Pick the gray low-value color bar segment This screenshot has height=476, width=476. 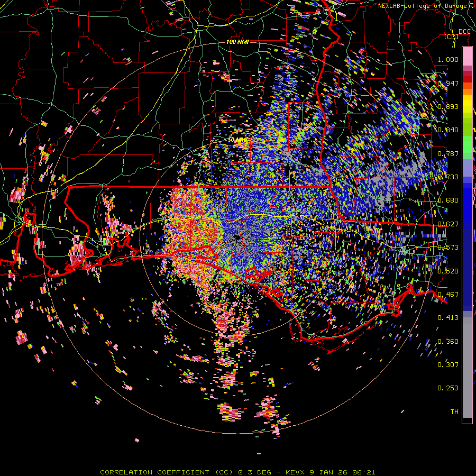pos(467,368)
